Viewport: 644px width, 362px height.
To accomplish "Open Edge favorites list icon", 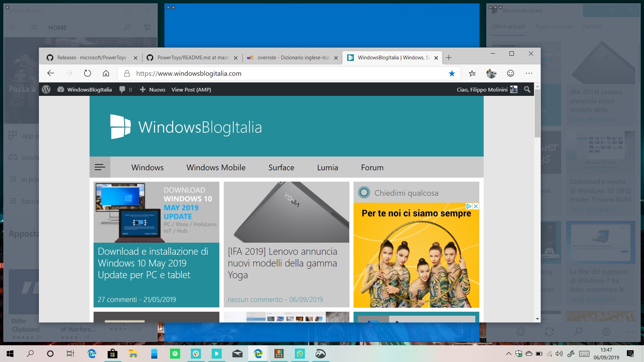I will [x=472, y=73].
